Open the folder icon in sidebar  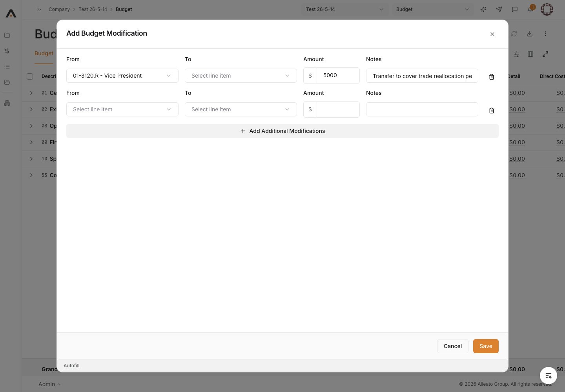7,35
